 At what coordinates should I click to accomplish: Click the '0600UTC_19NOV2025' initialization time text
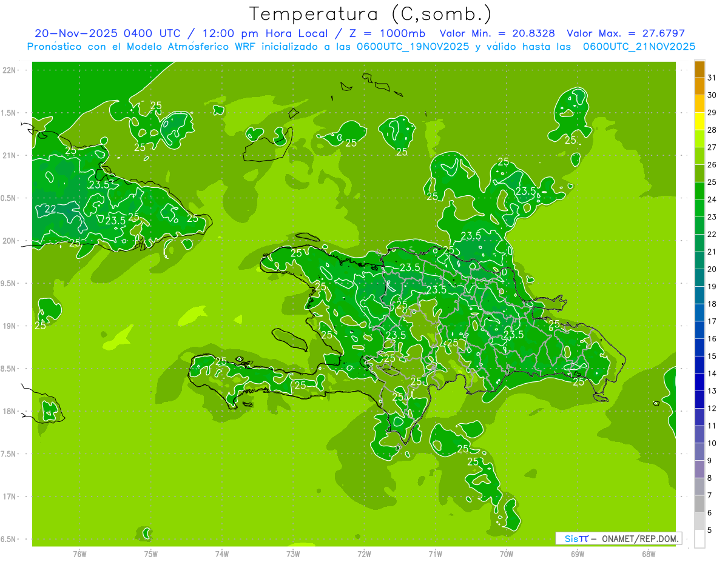[x=414, y=47]
